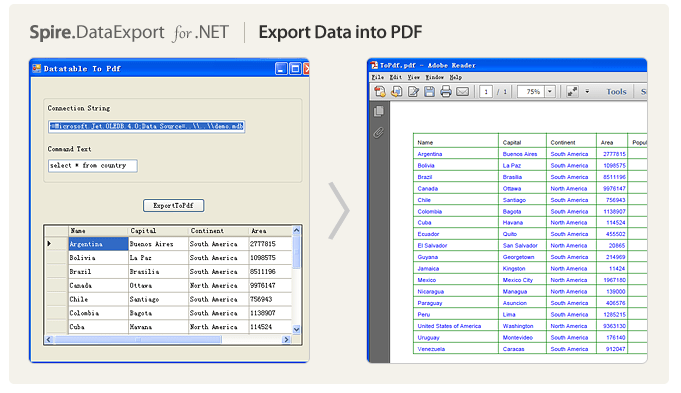Print the PDF with the printer icon

pyautogui.click(x=446, y=91)
